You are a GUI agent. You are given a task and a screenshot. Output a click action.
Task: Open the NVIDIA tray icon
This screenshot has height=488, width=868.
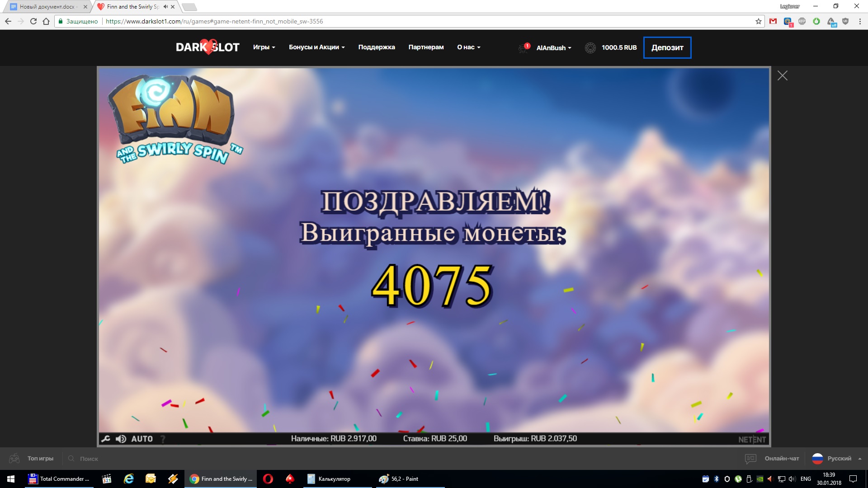point(760,479)
